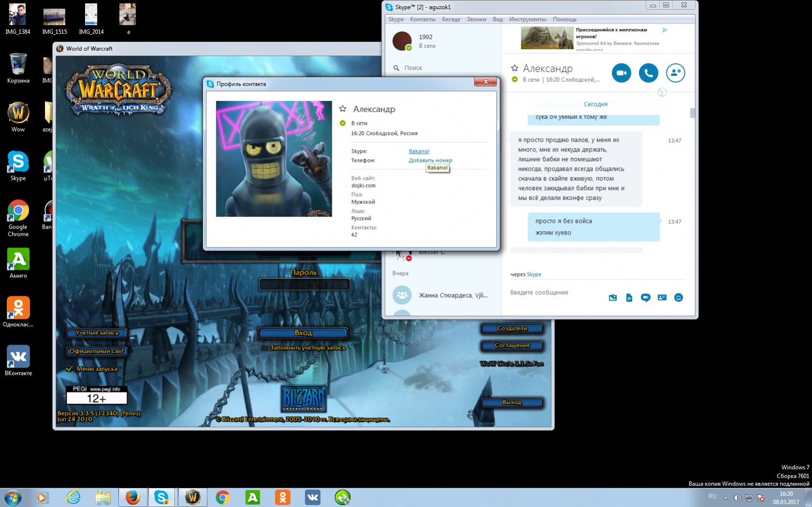Start a voice call in Skype

648,73
